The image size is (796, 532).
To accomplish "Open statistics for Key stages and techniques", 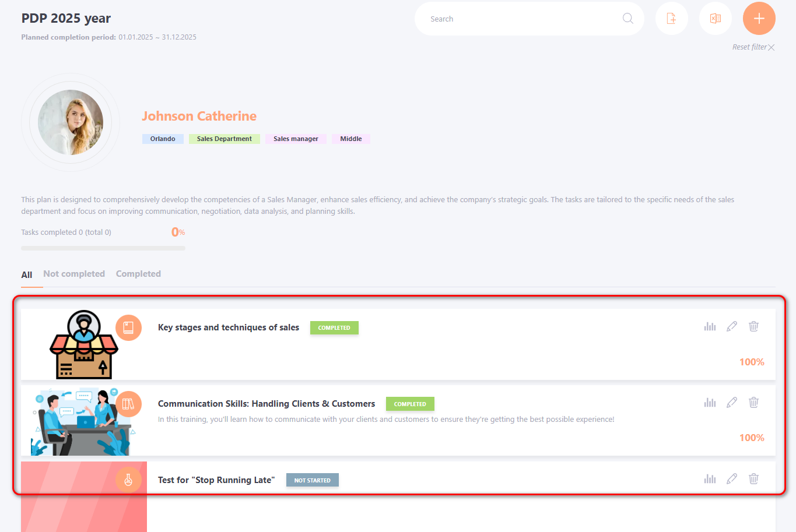I will (x=710, y=326).
